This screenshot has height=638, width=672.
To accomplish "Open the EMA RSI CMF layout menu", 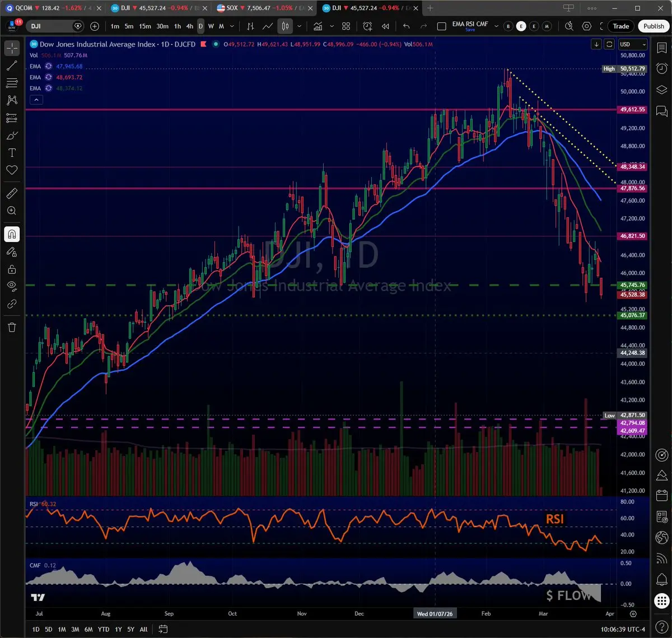I will tap(496, 26).
